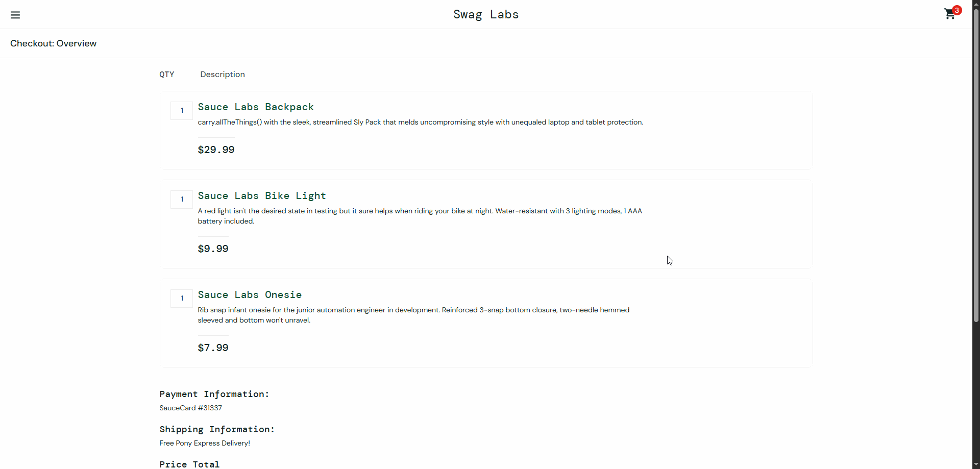Click the Bike Light quantity box
The width and height of the screenshot is (980, 469).
click(182, 200)
